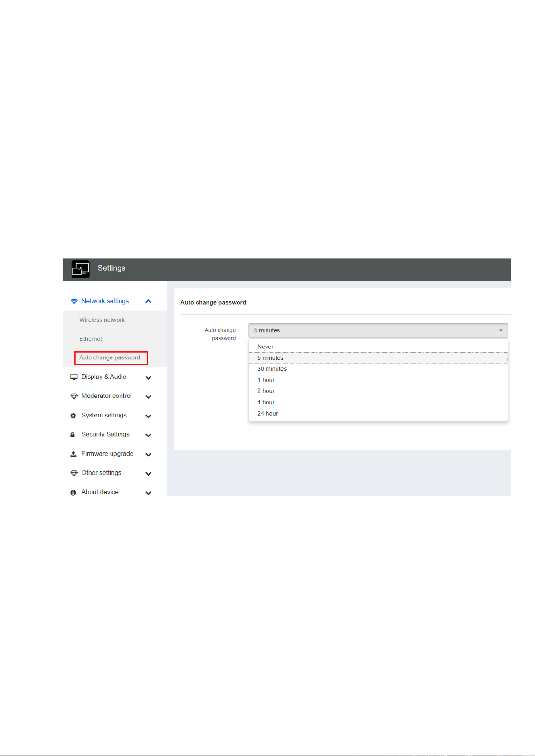This screenshot has height=756, width=535.
Task: Open the Display & Audio section label
Action: click(x=104, y=377)
